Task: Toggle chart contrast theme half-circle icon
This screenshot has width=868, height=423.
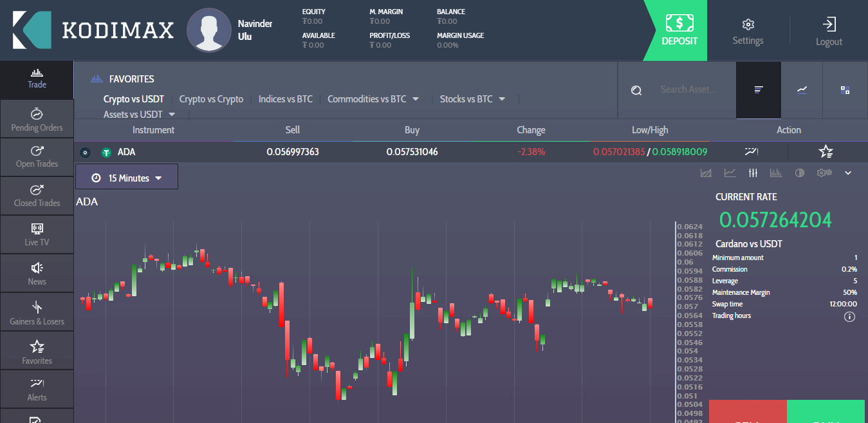Action: tap(800, 173)
